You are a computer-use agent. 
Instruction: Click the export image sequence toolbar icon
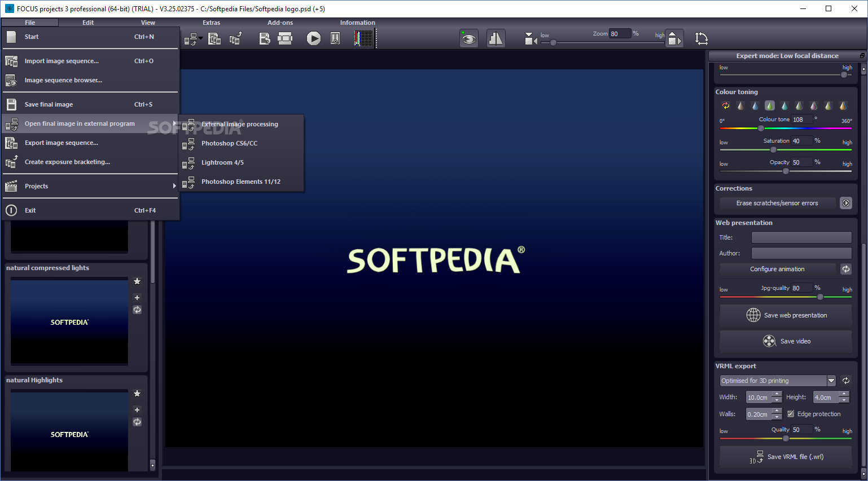(x=214, y=38)
